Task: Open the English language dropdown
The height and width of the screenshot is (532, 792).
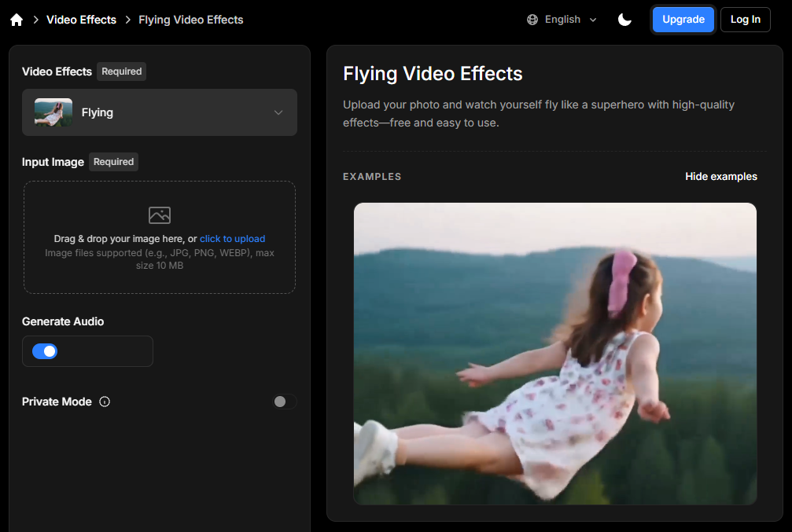Action: (x=560, y=19)
